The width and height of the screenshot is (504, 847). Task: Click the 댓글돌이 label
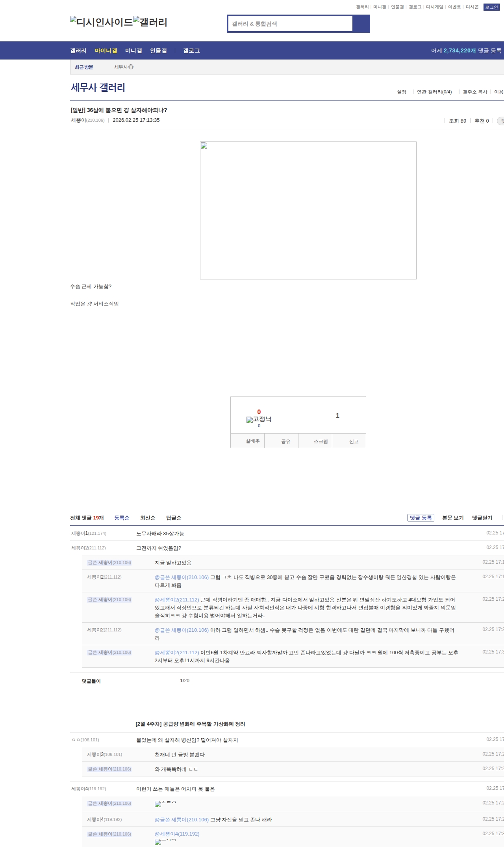[91, 681]
